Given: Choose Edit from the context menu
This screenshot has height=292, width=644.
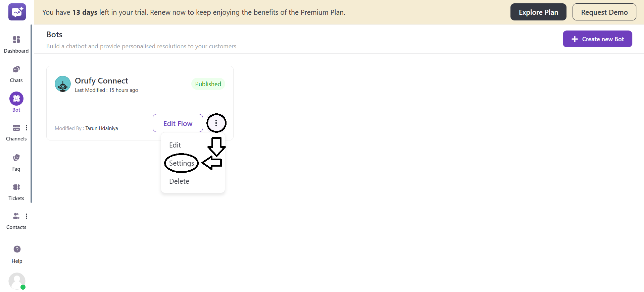Looking at the screenshot, I should click(175, 145).
